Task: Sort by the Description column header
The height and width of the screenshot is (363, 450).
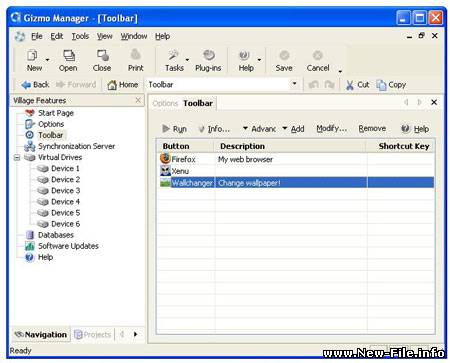Action: pos(290,146)
